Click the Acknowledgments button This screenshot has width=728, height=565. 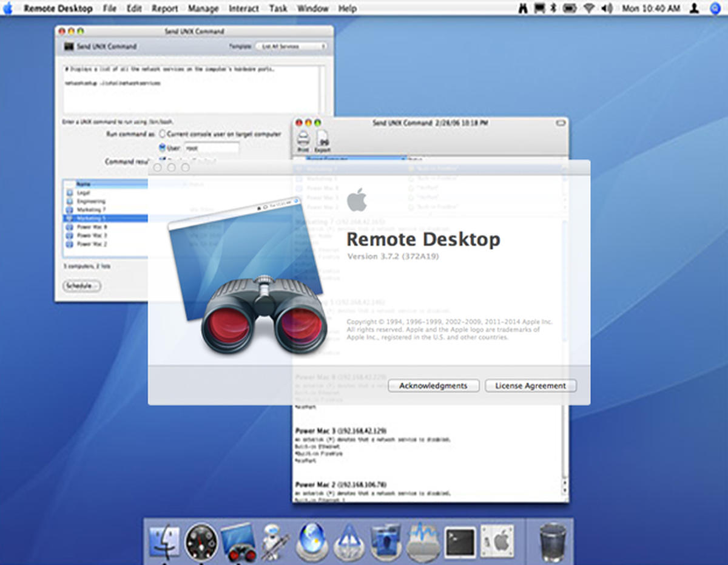(434, 385)
